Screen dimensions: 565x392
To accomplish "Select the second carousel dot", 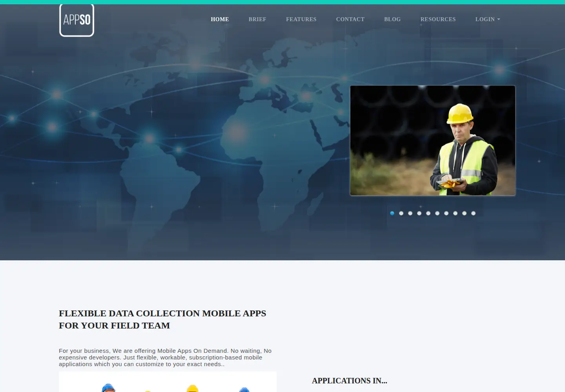I will [x=401, y=213].
